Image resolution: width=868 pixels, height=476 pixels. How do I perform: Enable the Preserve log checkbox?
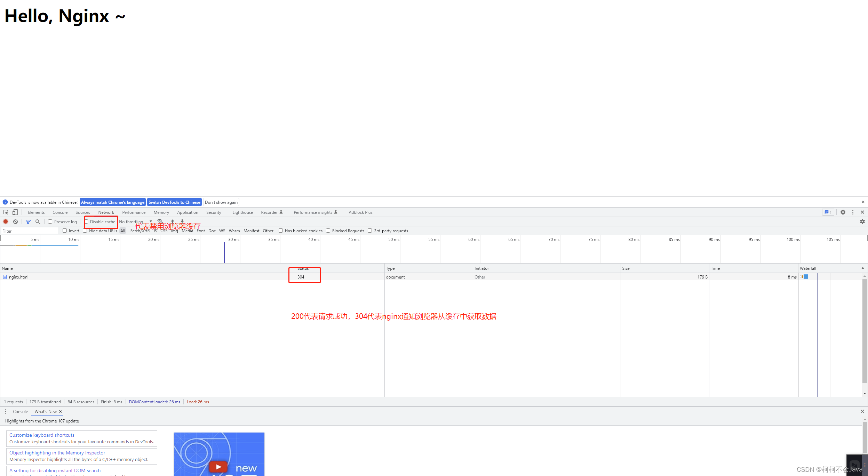50,221
